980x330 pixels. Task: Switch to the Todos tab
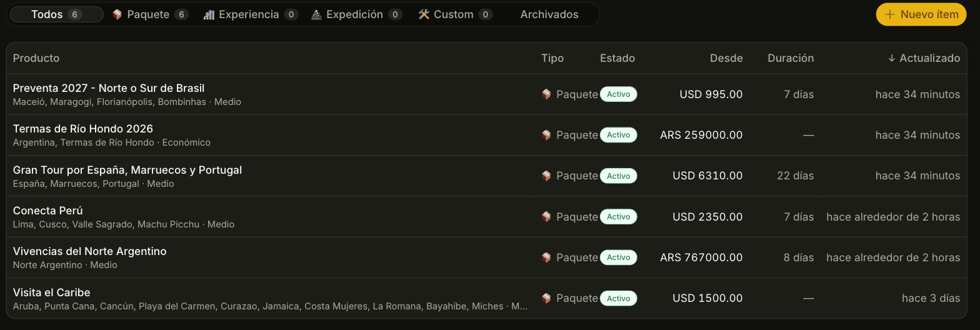coord(56,14)
